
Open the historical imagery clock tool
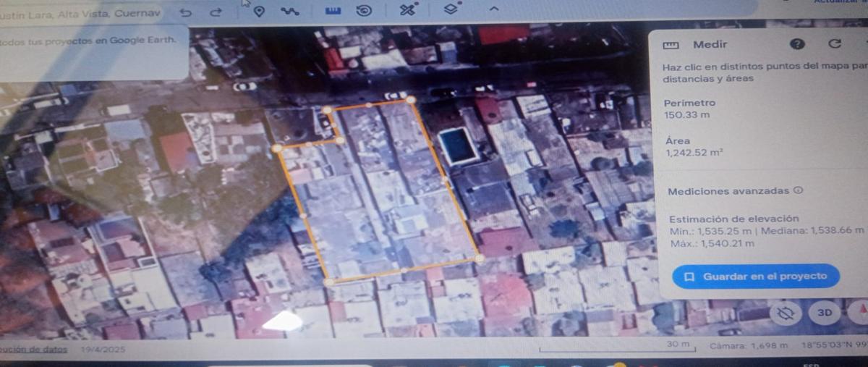[365, 10]
